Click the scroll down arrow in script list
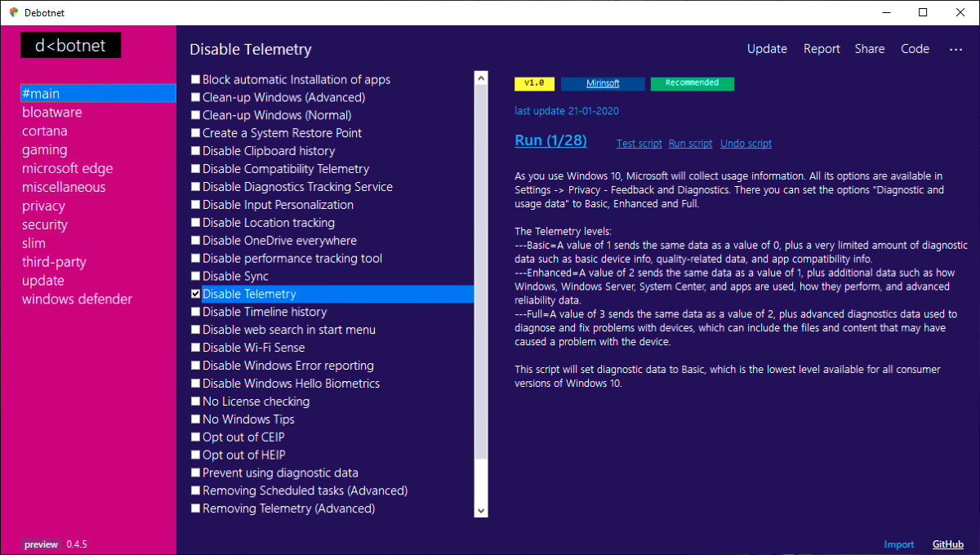Viewport: 980px width, 555px height. tap(481, 510)
